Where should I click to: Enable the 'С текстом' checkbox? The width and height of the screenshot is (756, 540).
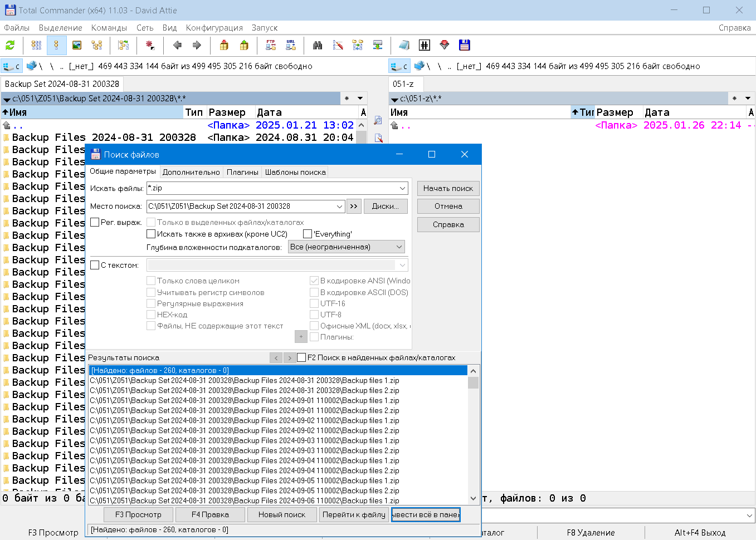coord(94,264)
